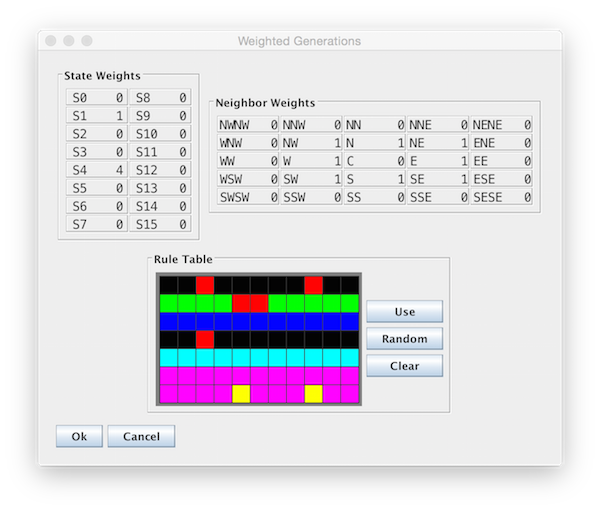600x511 pixels.
Task: Click the SSE neighbor weight field
Action: tap(438, 197)
